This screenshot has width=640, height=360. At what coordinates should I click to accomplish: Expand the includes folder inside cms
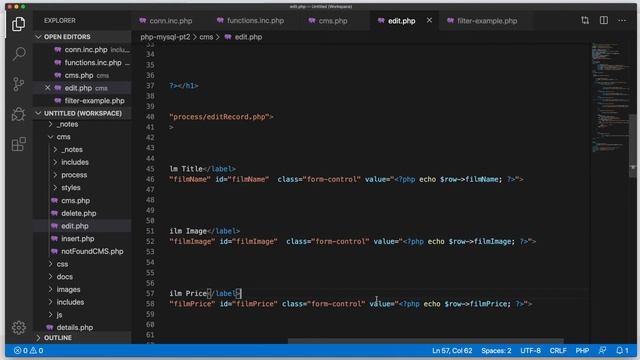click(75, 162)
